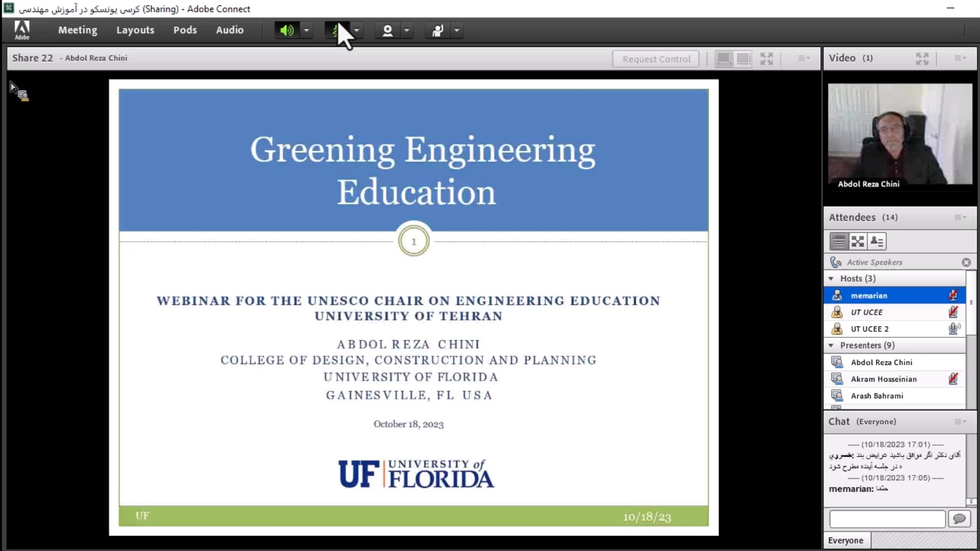Collapse the Hosts group
The height and width of the screenshot is (551, 980).
pyautogui.click(x=831, y=278)
